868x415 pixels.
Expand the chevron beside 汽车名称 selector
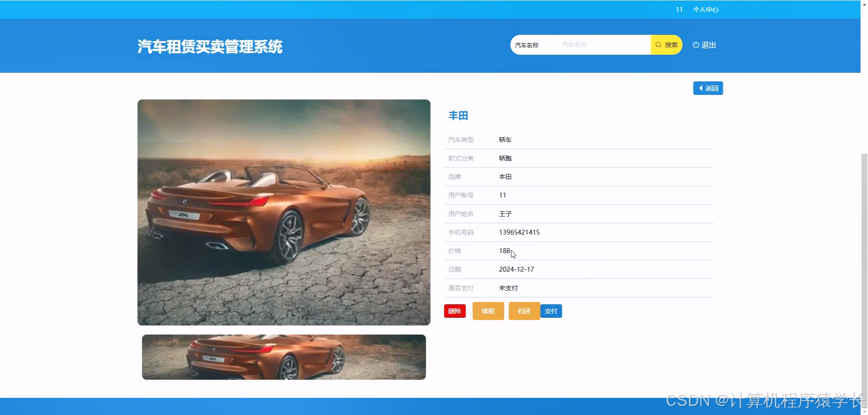click(549, 45)
